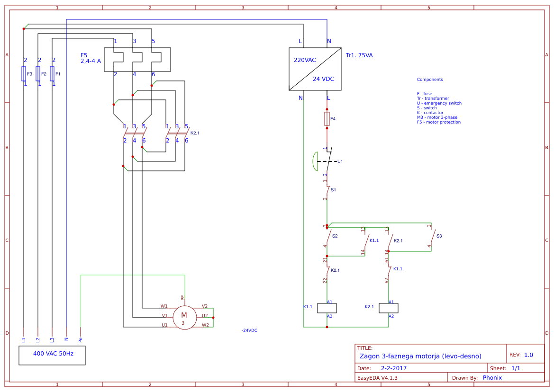Viewport: 554px width, 392px height.
Task: Click the schematic title Zagon 3-faznega motorja
Action: click(x=421, y=356)
